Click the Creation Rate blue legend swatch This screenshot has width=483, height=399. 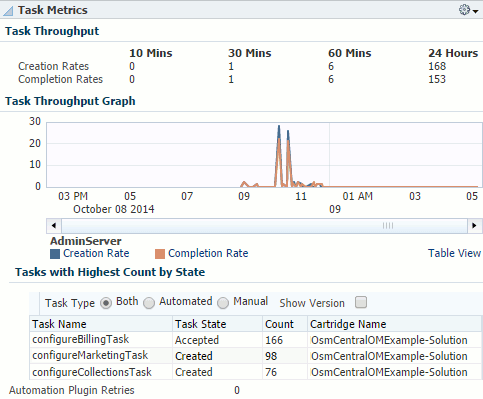click(x=55, y=254)
